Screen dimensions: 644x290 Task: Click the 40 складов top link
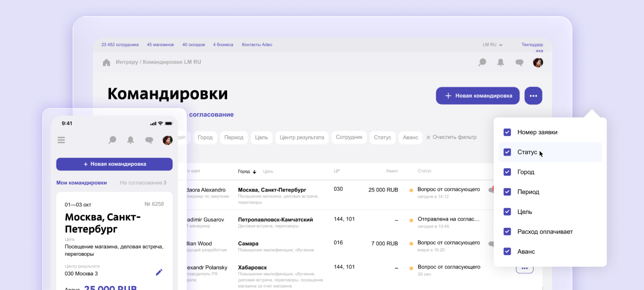[x=194, y=45]
